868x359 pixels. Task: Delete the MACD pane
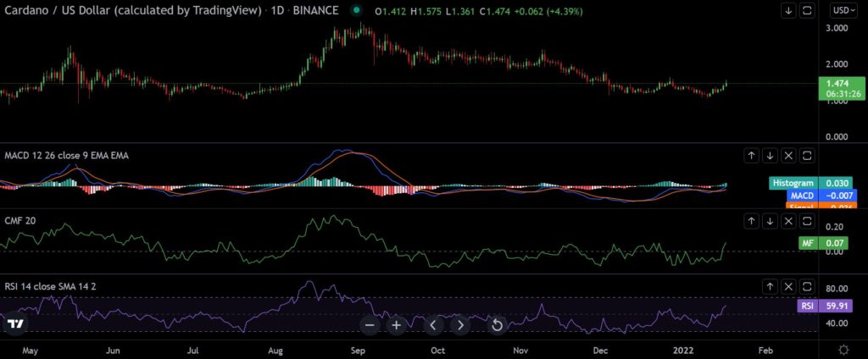[789, 156]
